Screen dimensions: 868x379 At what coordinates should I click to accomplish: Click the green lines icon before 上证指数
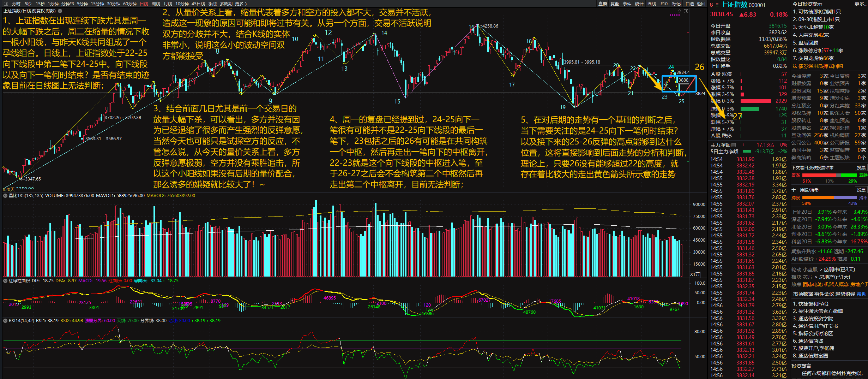tap(717, 5)
